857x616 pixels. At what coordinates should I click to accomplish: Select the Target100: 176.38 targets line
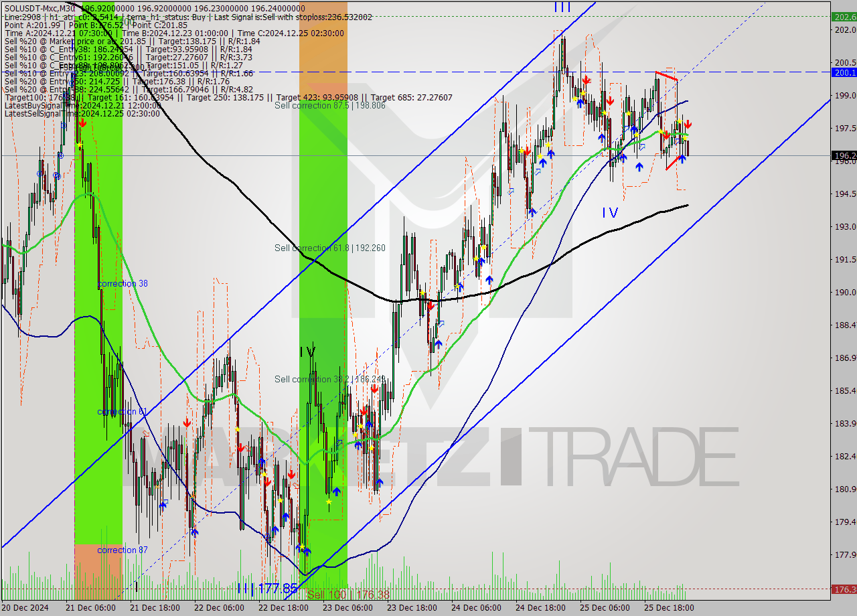228,97
